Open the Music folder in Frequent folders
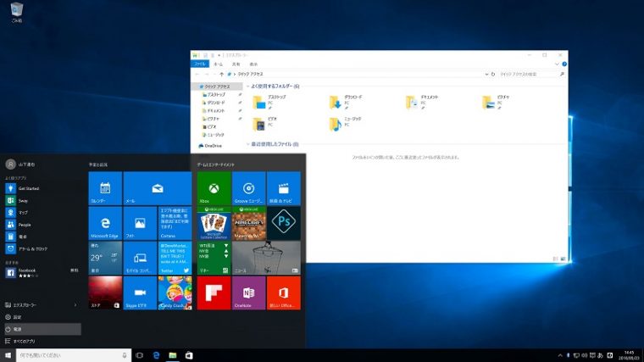Image resolution: width=644 pixels, height=362 pixels. click(347, 124)
